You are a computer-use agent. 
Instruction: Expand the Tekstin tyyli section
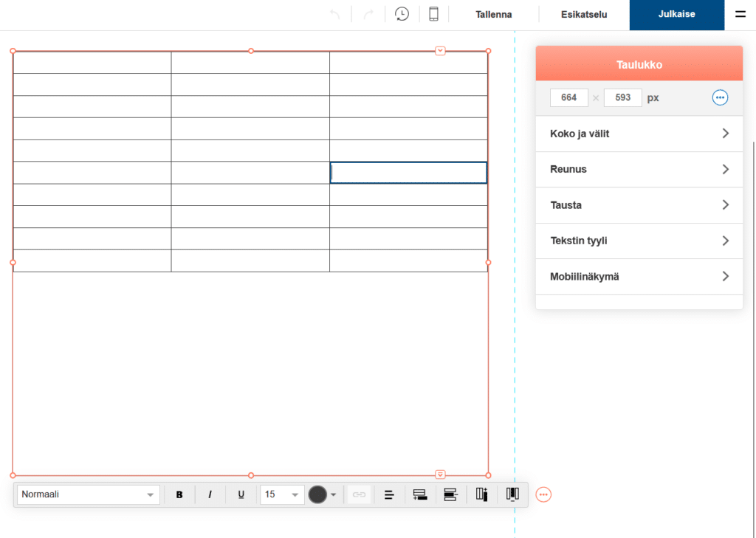click(639, 241)
